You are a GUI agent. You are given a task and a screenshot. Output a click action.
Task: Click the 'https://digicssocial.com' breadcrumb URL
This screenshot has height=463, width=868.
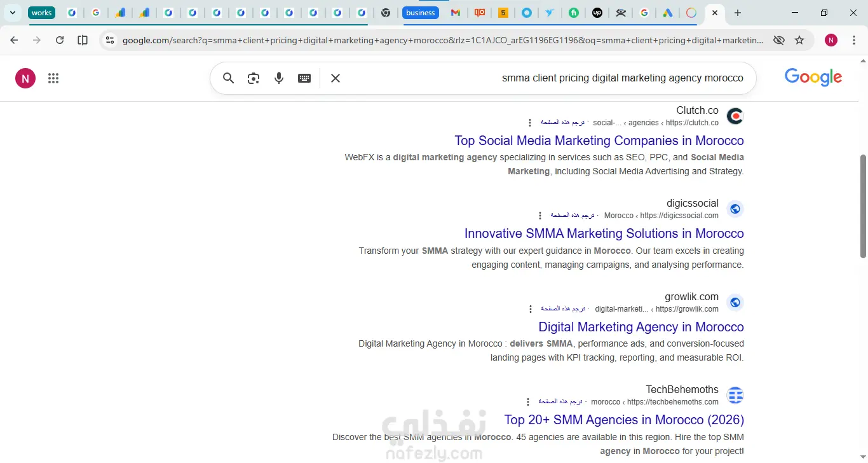[x=679, y=216]
